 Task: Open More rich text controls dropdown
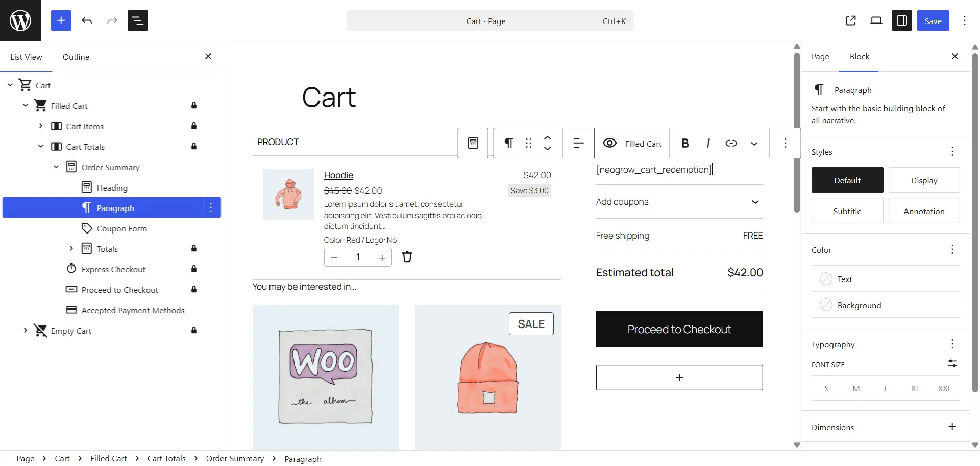click(x=754, y=144)
